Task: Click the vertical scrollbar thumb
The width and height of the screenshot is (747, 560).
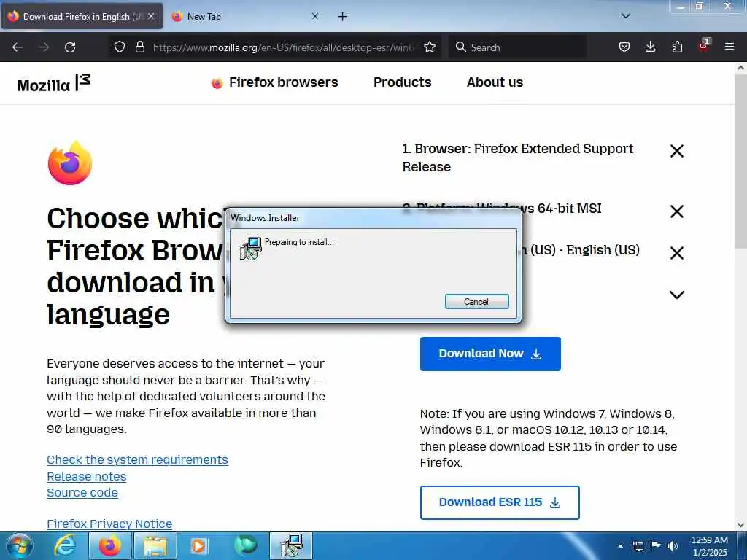Action: [x=740, y=161]
